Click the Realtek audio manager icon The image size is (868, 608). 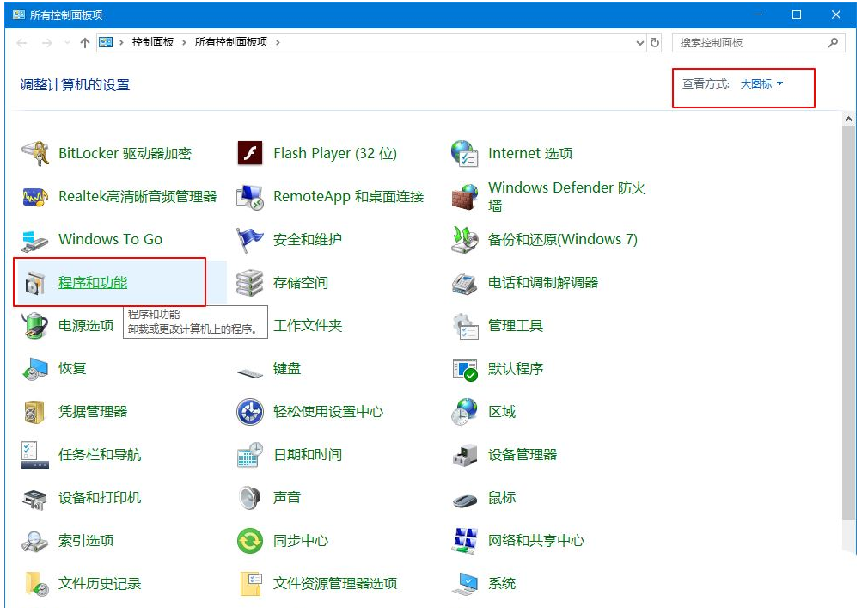[x=35, y=197]
